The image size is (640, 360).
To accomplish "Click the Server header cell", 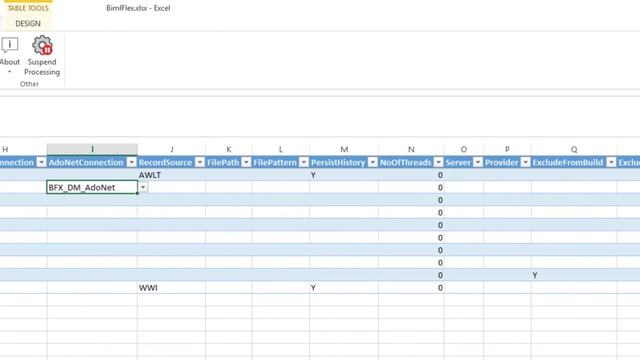I will tap(464, 162).
